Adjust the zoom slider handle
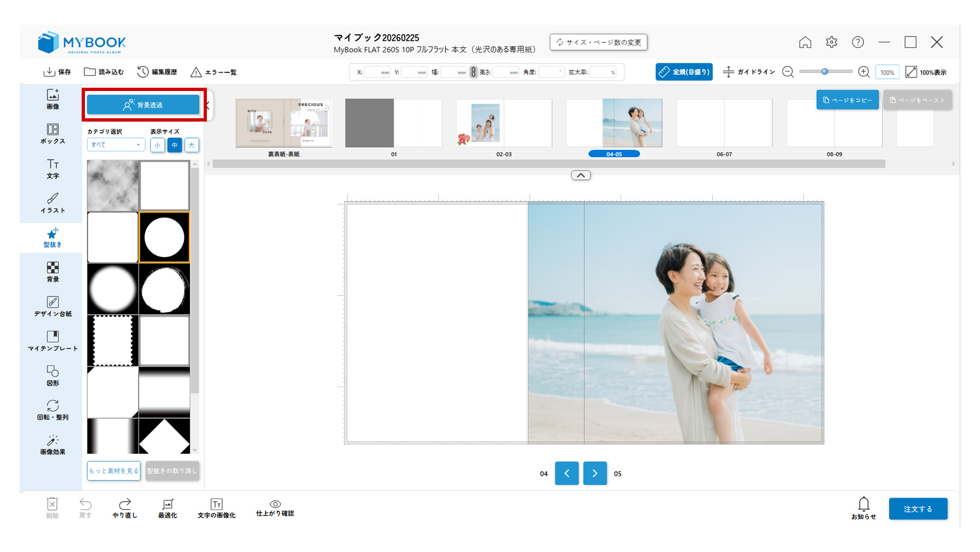The image size is (980, 552). tap(825, 71)
